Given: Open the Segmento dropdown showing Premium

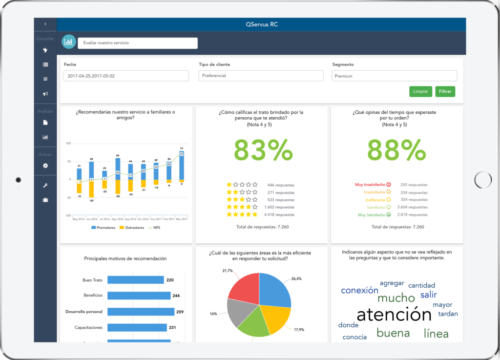Looking at the screenshot, I should [394, 76].
